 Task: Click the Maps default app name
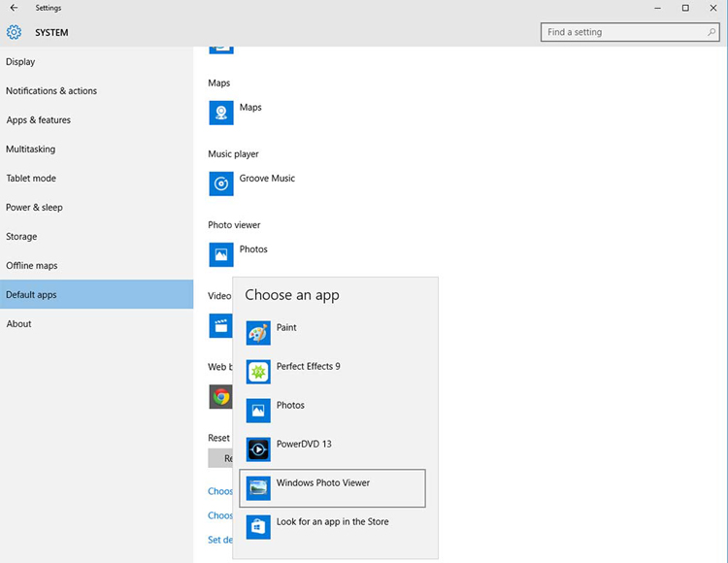(x=250, y=107)
